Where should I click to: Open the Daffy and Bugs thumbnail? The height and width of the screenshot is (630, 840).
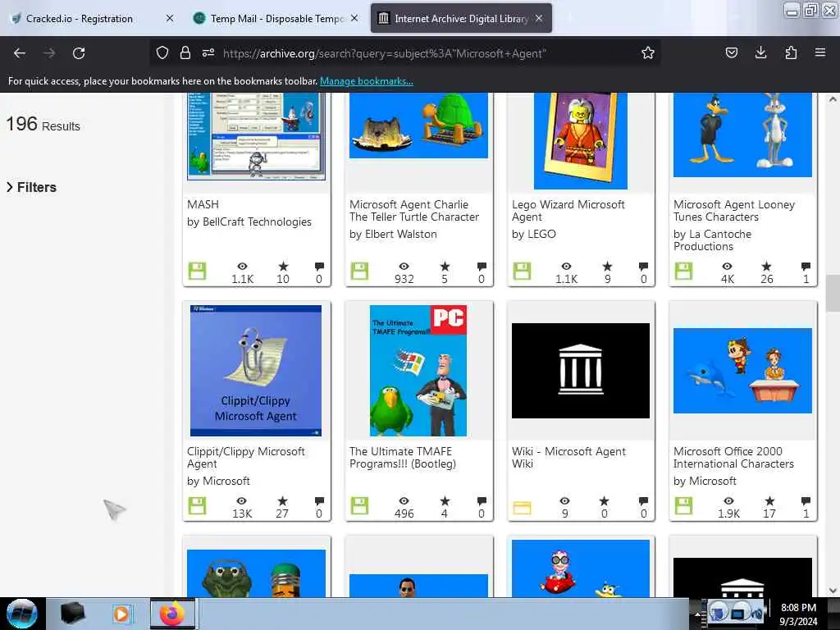tap(742, 135)
